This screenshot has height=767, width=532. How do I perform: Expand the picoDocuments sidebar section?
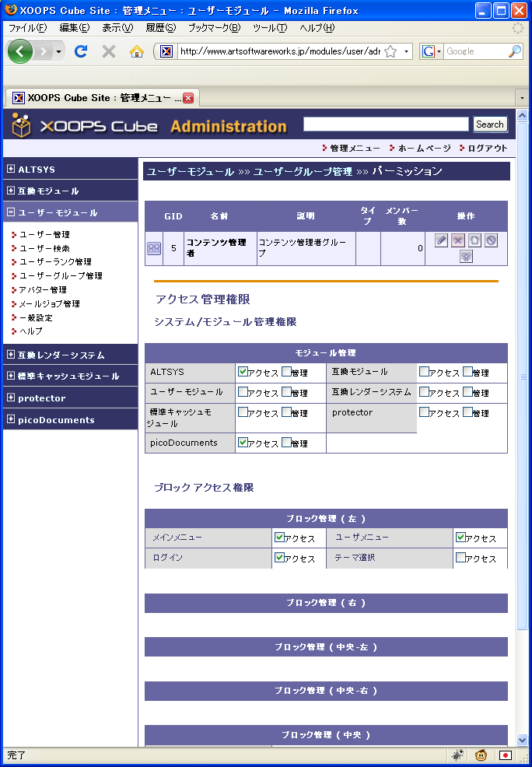click(11, 420)
